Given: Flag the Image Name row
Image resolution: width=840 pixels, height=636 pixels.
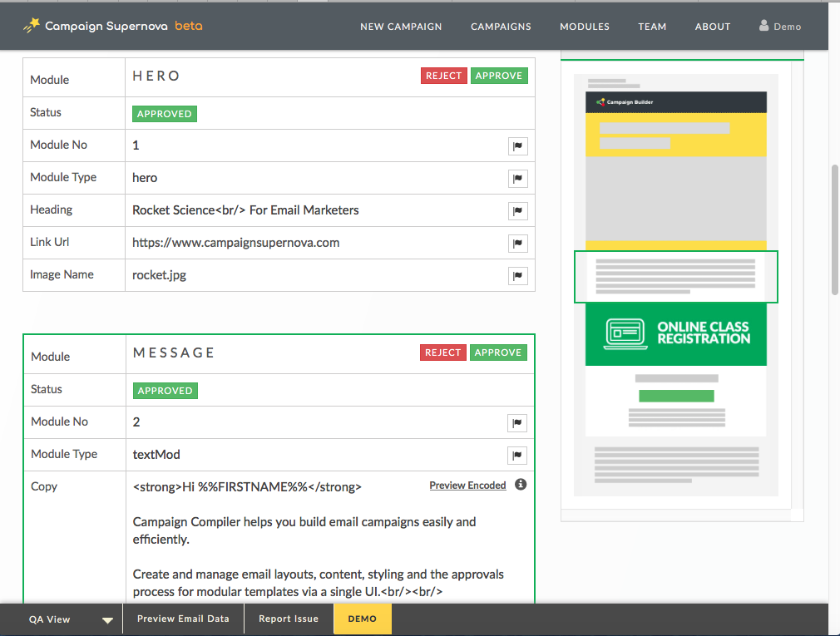Looking at the screenshot, I should coord(517,276).
